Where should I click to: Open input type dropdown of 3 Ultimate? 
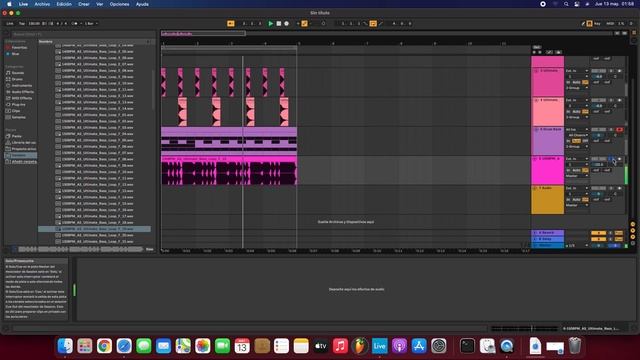pyautogui.click(x=577, y=71)
